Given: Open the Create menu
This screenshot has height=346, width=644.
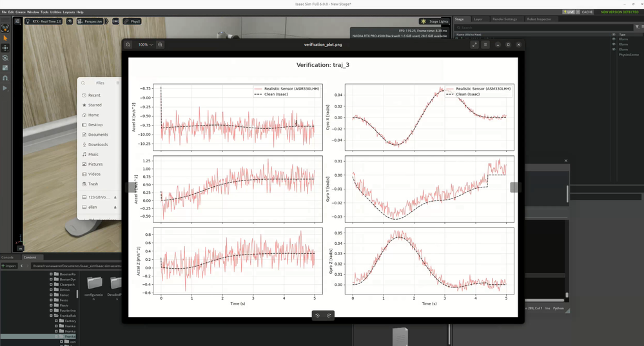Looking at the screenshot, I should tap(21, 12).
